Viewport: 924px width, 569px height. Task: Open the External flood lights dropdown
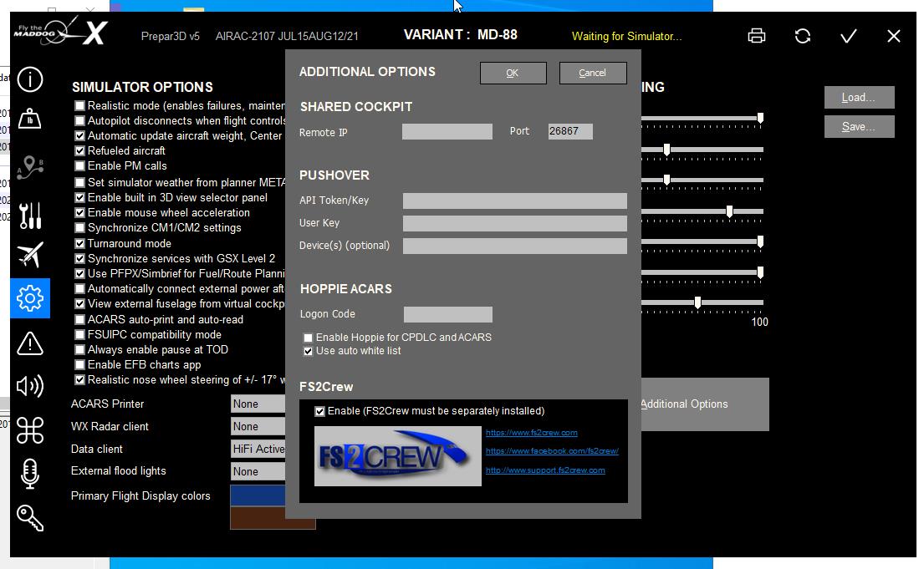coord(258,471)
